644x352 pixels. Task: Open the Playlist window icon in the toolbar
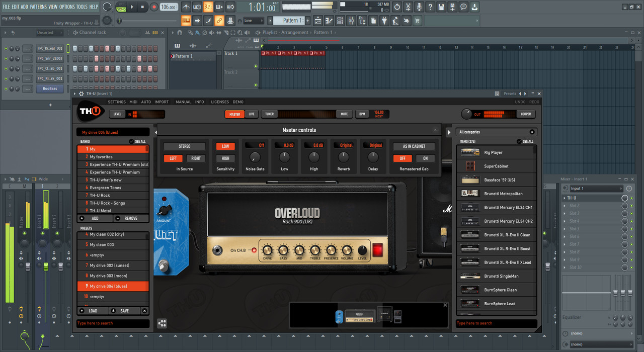[x=318, y=21]
